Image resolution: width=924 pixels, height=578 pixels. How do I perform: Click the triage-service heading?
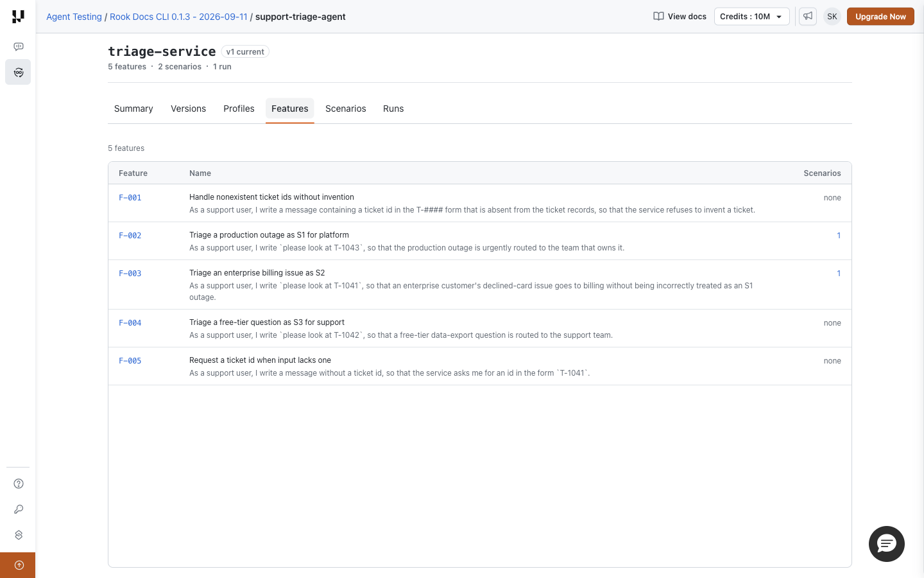click(x=162, y=51)
